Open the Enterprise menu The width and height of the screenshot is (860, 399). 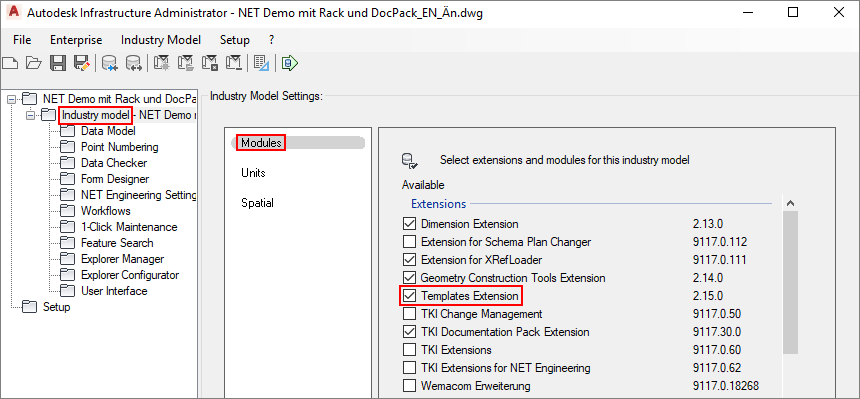(x=76, y=40)
